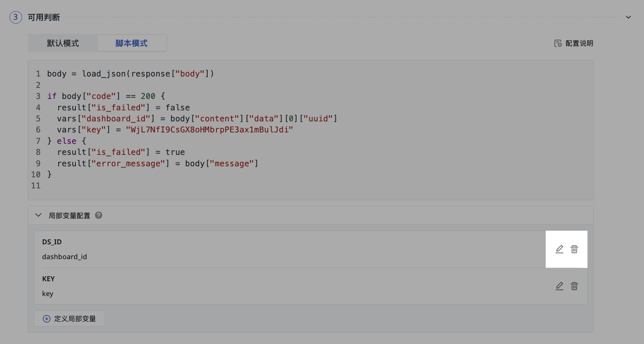Click the 配置说明 document icon
644x344 pixels.
click(x=558, y=43)
